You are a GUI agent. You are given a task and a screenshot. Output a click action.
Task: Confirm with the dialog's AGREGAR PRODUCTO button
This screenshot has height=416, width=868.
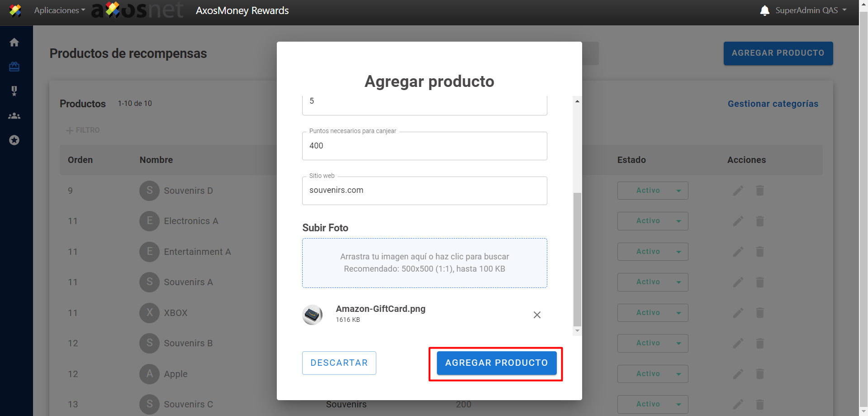[x=496, y=363]
